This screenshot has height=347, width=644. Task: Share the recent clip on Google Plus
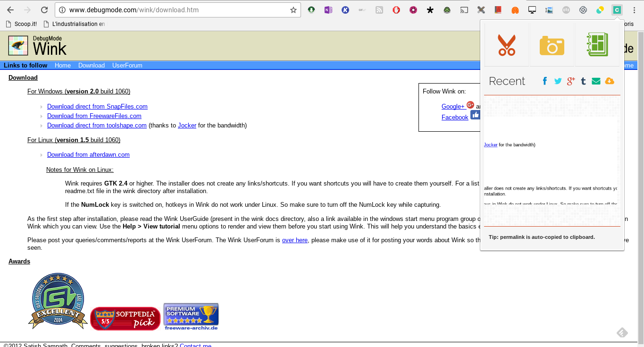pos(571,81)
